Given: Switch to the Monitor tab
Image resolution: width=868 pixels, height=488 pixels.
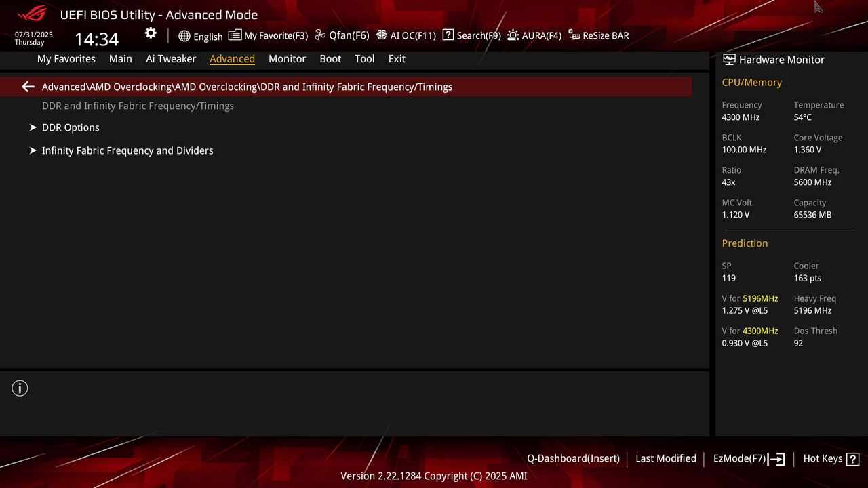Looking at the screenshot, I should [x=287, y=59].
